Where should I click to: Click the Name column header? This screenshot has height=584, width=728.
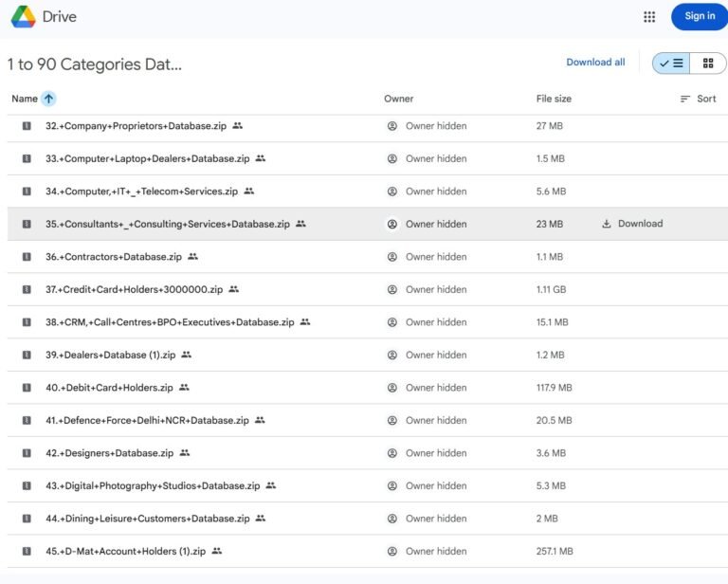coord(25,99)
